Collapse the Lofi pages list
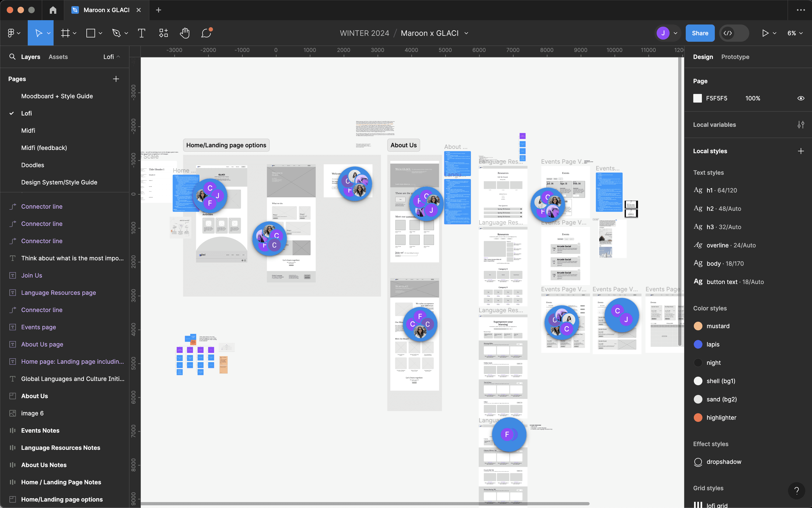The image size is (812, 508). click(x=111, y=57)
